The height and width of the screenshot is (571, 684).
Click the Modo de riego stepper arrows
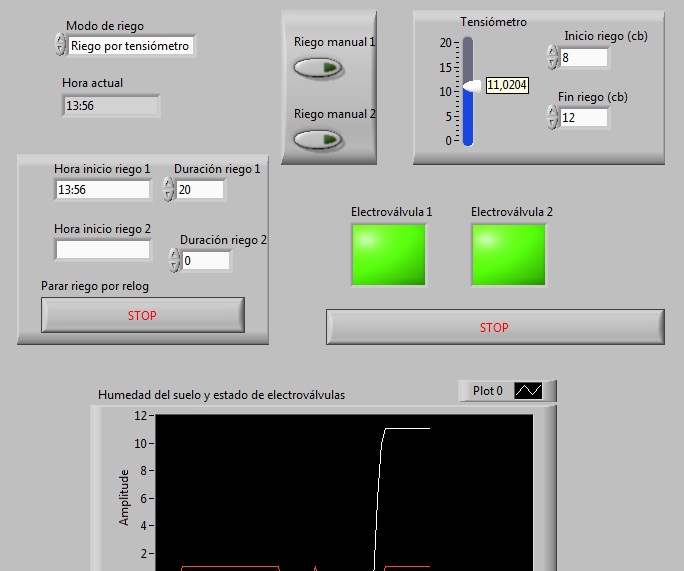tap(60, 44)
